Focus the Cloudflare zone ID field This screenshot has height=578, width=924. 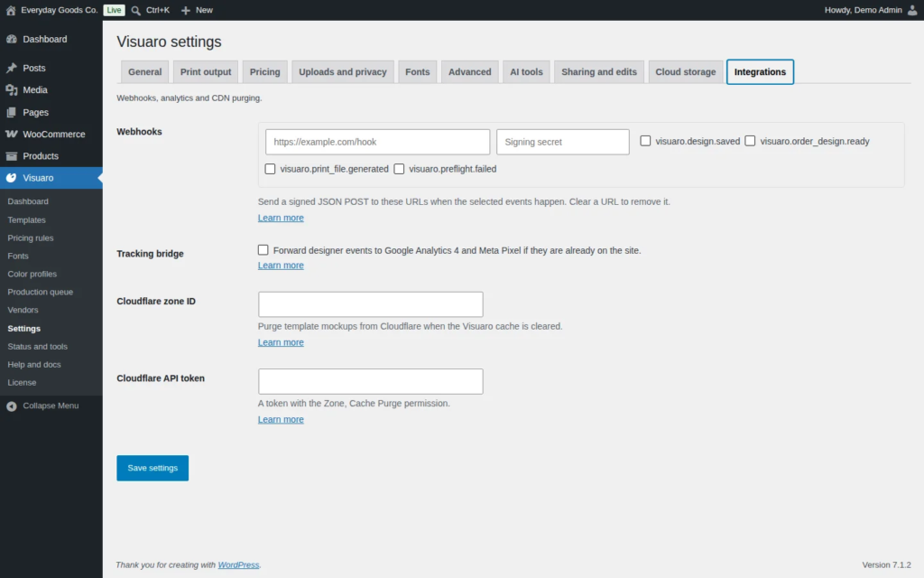(371, 304)
